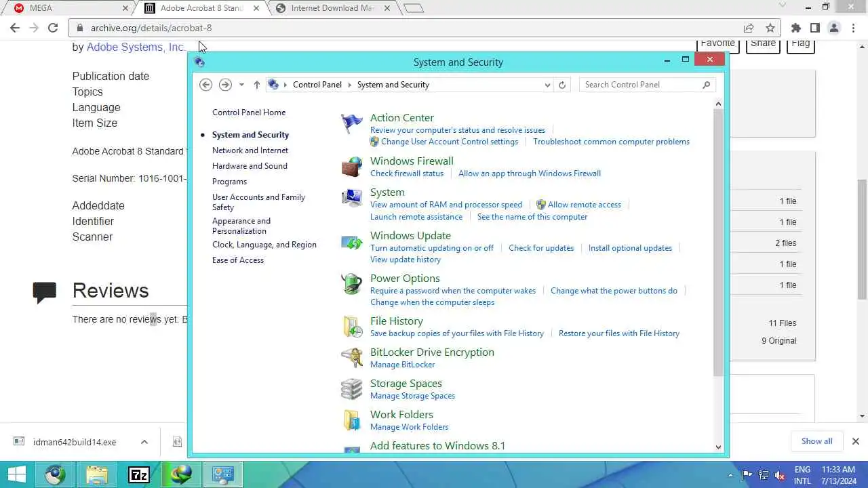
Task: Click the BitLocker Drive Encryption keys icon
Action: (x=352, y=358)
